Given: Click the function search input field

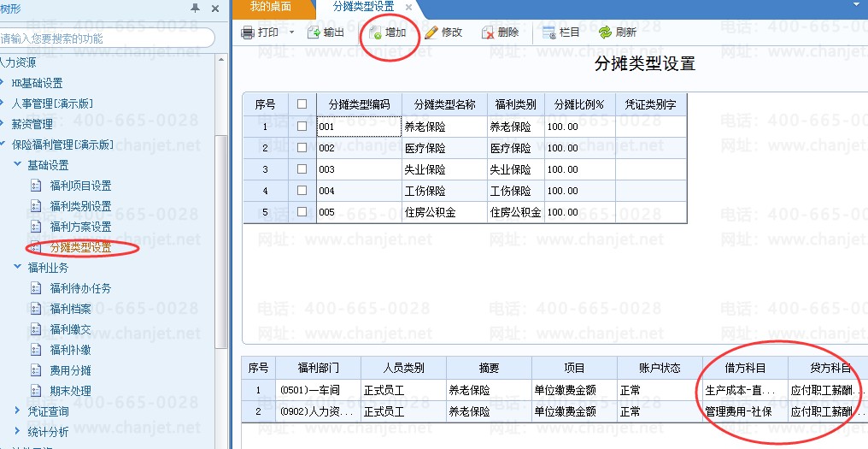Looking at the screenshot, I should tap(105, 38).
